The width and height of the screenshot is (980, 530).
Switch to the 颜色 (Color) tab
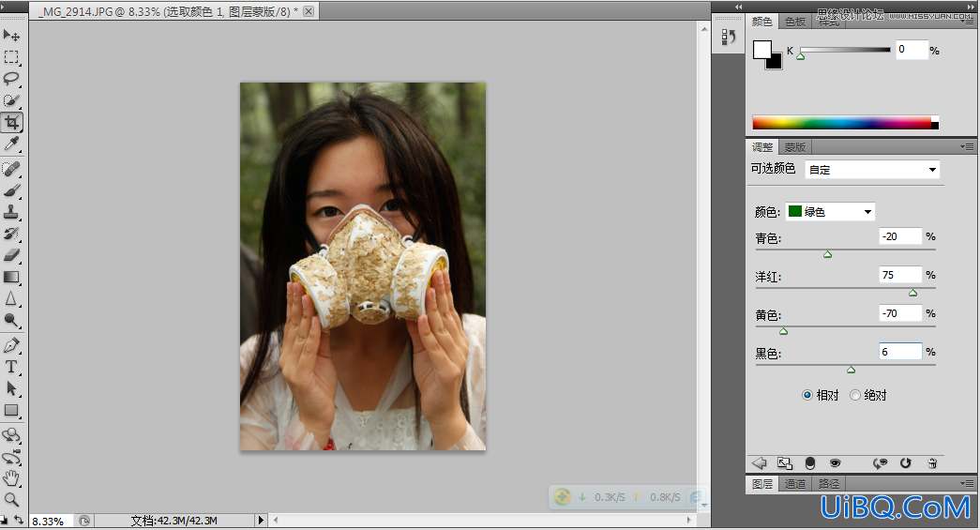tap(761, 22)
